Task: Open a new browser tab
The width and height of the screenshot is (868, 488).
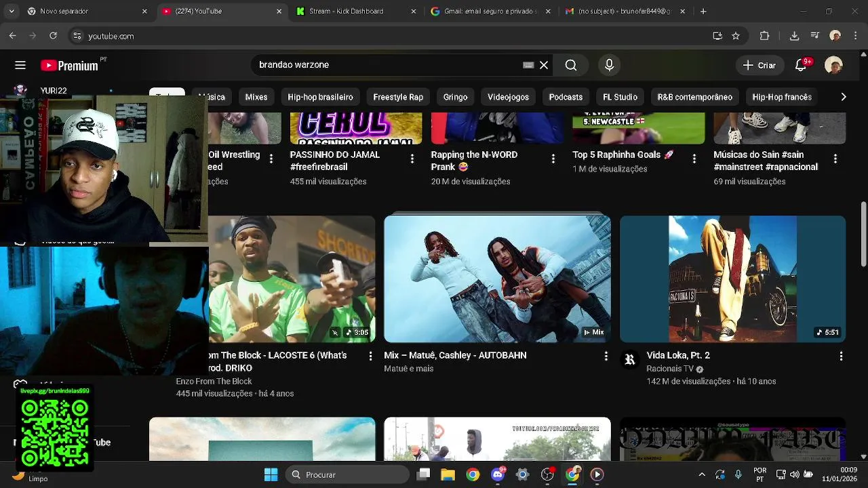Action: point(703,12)
